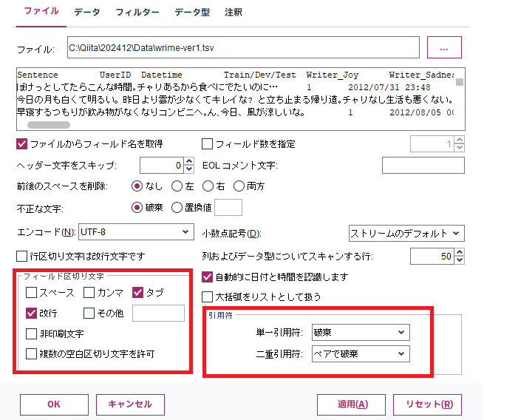Click the 置換値 text box
The image size is (518, 420).
click(x=228, y=208)
